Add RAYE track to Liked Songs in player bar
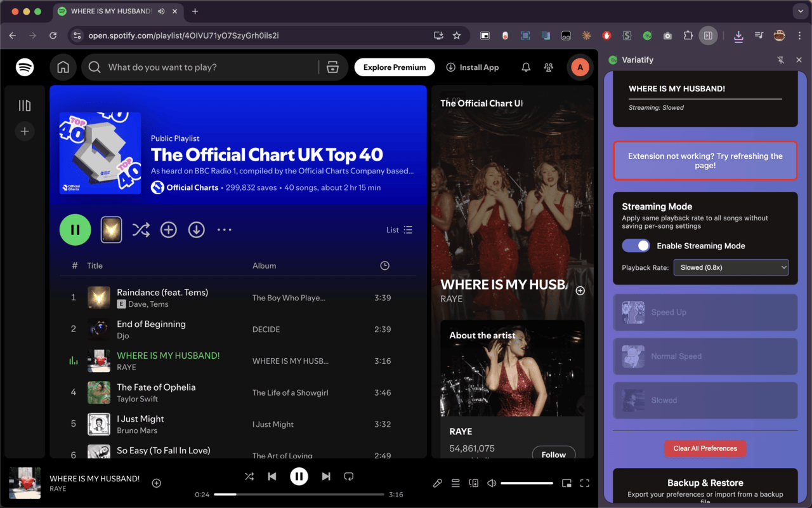Screen dimensions: 812x508 (x=157, y=483)
